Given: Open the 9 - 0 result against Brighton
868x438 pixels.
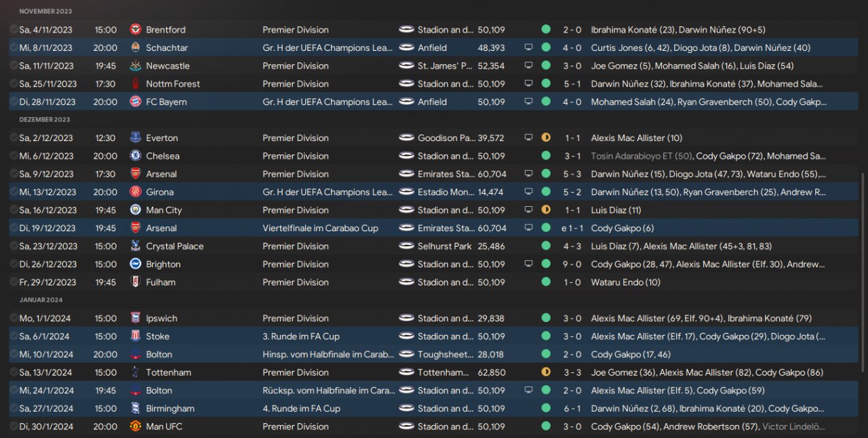Looking at the screenshot, I should click(x=572, y=264).
